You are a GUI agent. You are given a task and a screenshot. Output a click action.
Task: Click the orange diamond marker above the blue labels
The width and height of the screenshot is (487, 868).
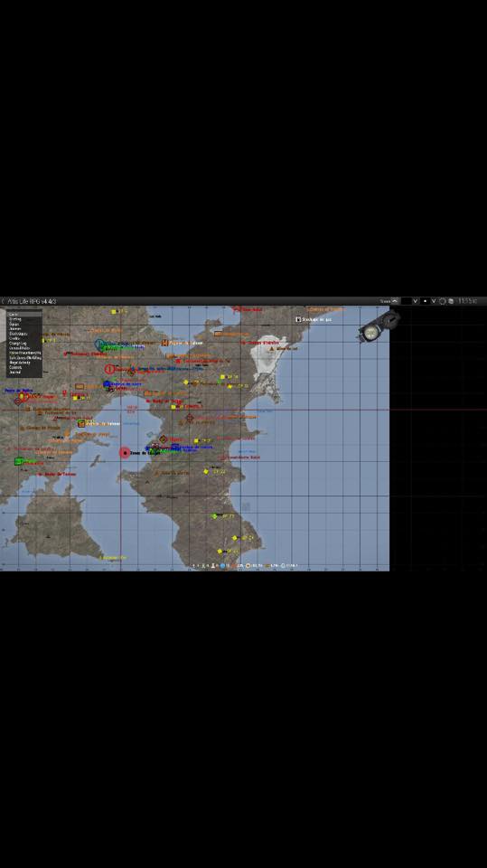(x=164, y=439)
